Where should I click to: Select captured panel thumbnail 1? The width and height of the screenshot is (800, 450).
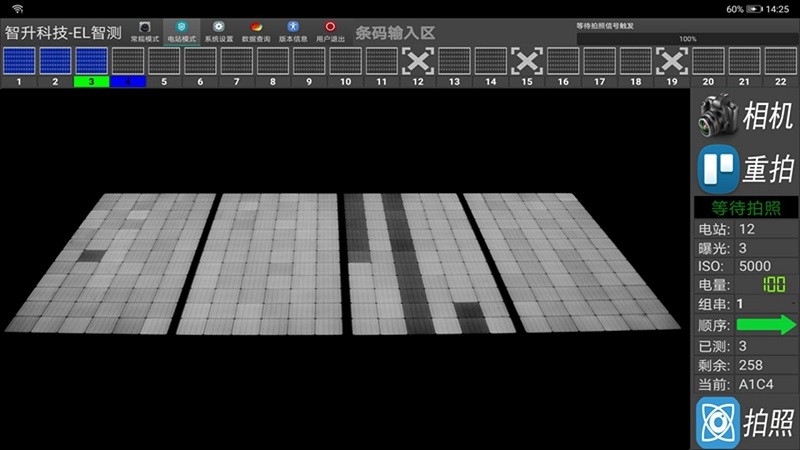click(19, 62)
